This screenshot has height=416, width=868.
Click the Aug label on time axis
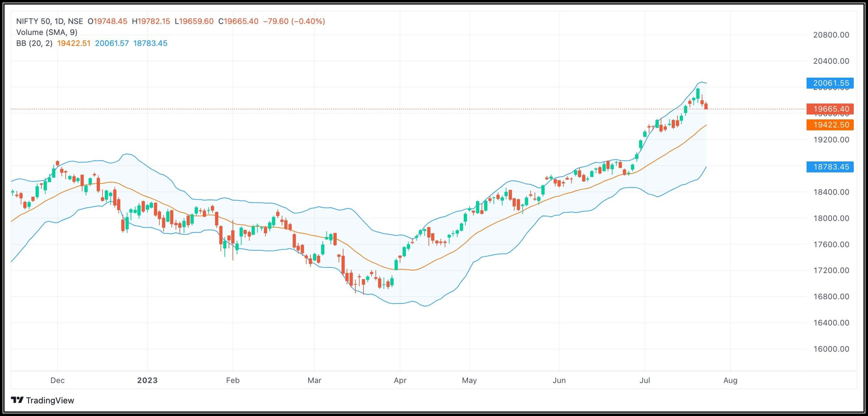[730, 380]
